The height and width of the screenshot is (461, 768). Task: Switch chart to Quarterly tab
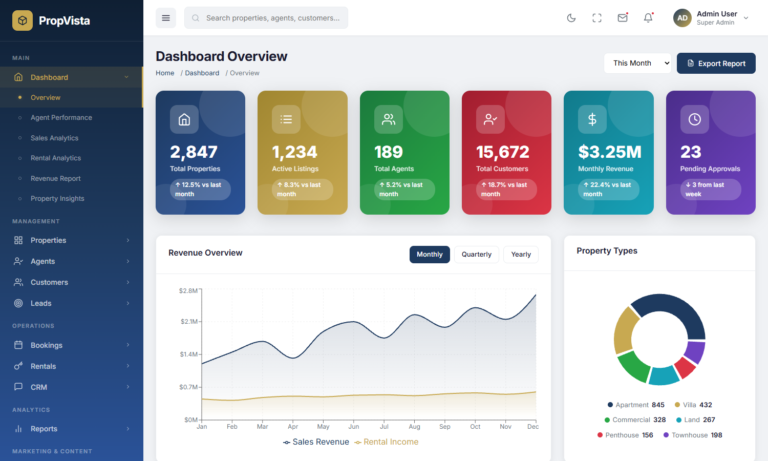(476, 254)
